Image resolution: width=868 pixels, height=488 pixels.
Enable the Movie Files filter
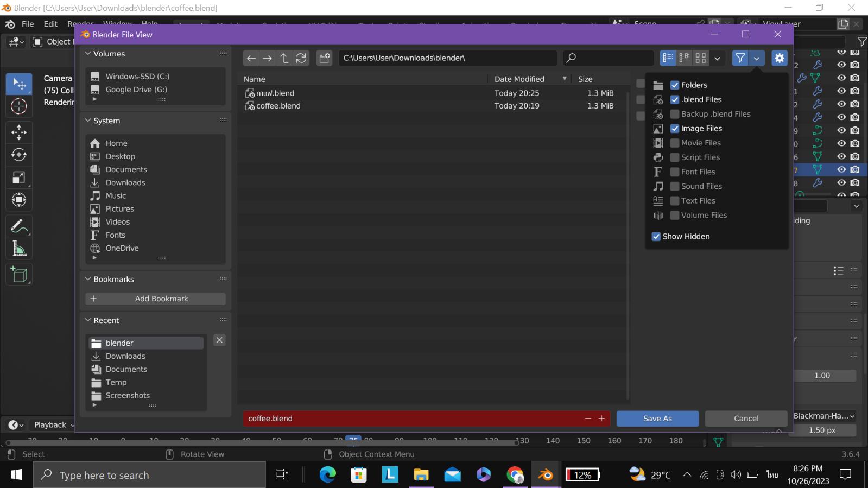(675, 143)
